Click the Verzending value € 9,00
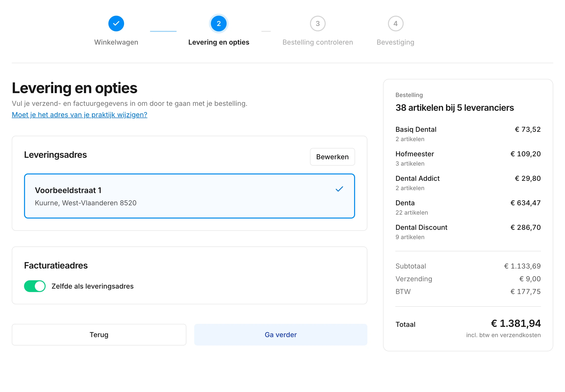565x392 pixels. coord(530,279)
